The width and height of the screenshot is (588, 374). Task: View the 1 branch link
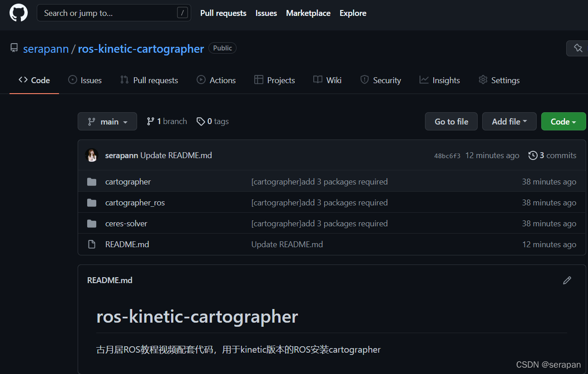pyautogui.click(x=167, y=121)
